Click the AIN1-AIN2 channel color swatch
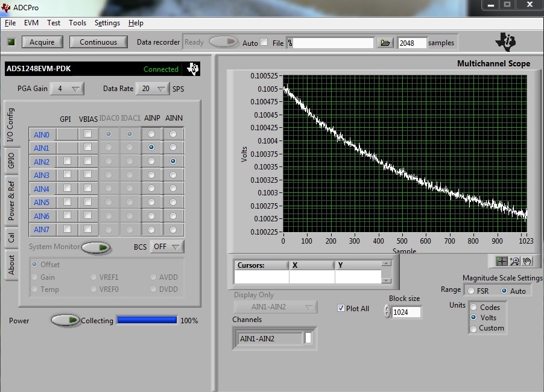 click(308, 338)
